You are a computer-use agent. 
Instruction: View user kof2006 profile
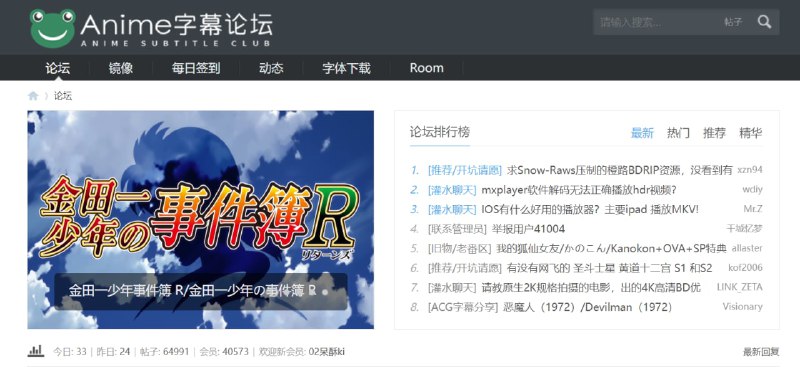tap(745, 267)
